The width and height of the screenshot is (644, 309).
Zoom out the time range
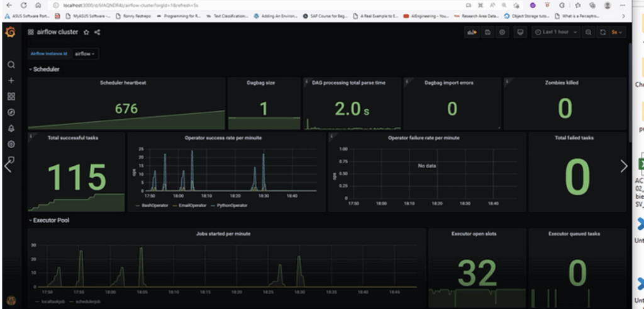(588, 32)
